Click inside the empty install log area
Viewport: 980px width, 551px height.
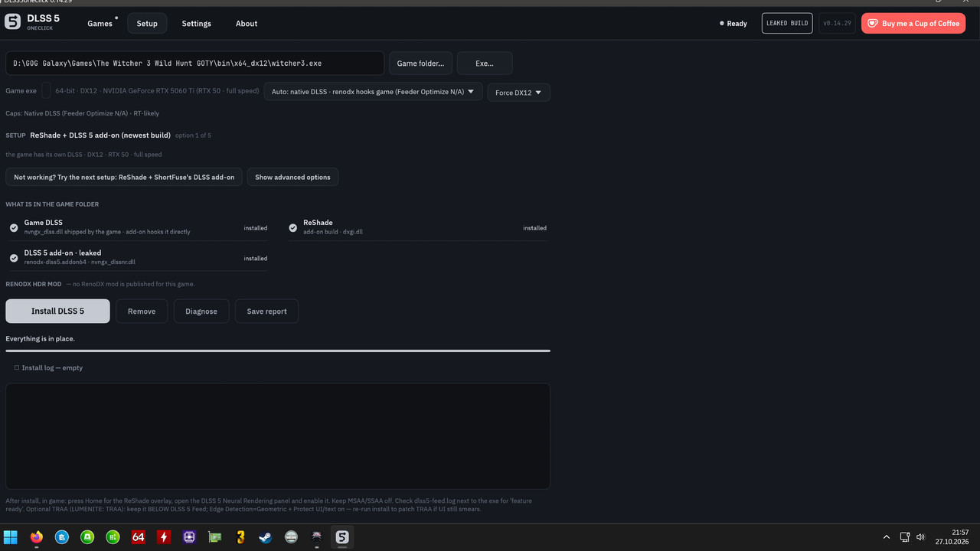[278, 436]
